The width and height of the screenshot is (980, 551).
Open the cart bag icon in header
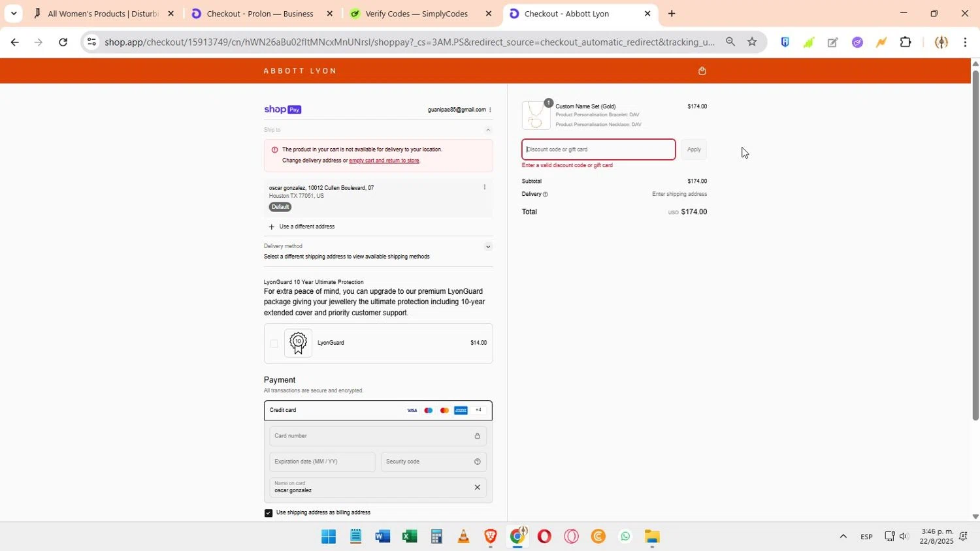point(702,71)
